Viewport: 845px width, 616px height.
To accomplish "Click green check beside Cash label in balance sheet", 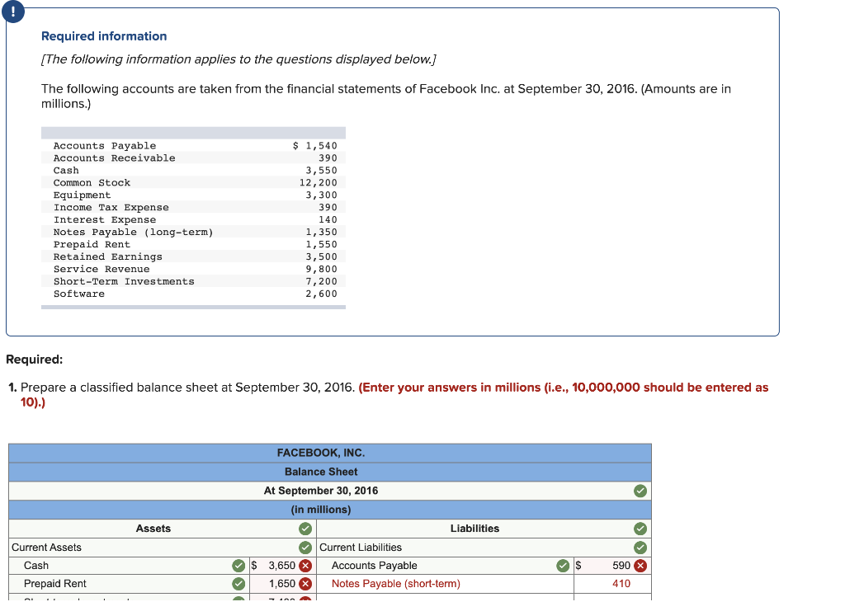I will click(238, 566).
